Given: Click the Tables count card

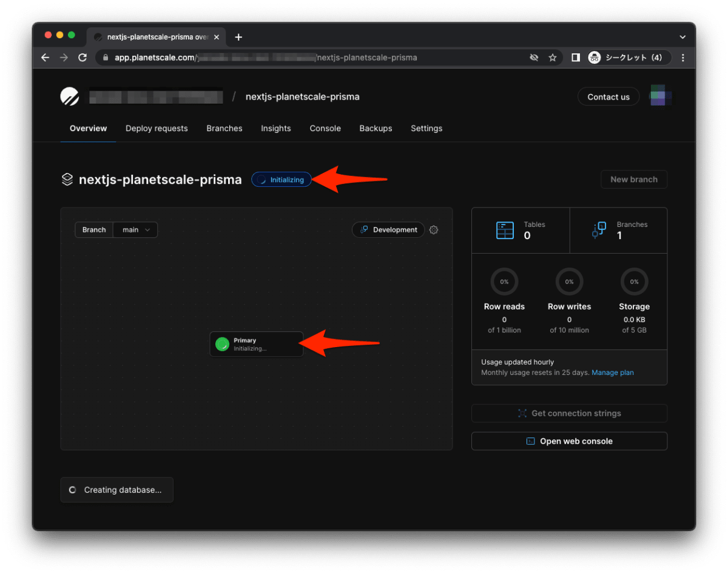Looking at the screenshot, I should pyautogui.click(x=521, y=230).
